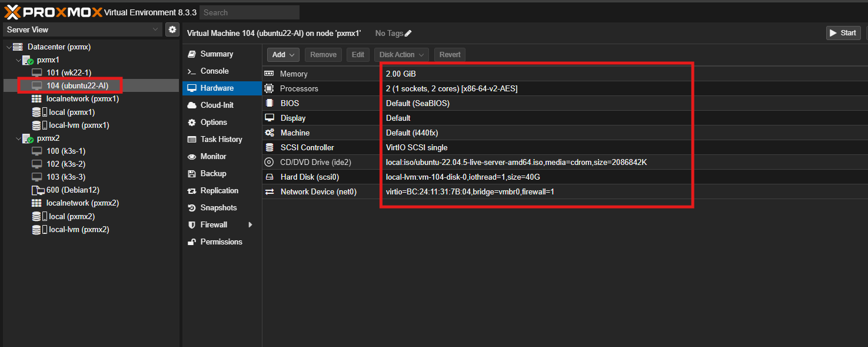Open the Task History tab

pos(222,140)
